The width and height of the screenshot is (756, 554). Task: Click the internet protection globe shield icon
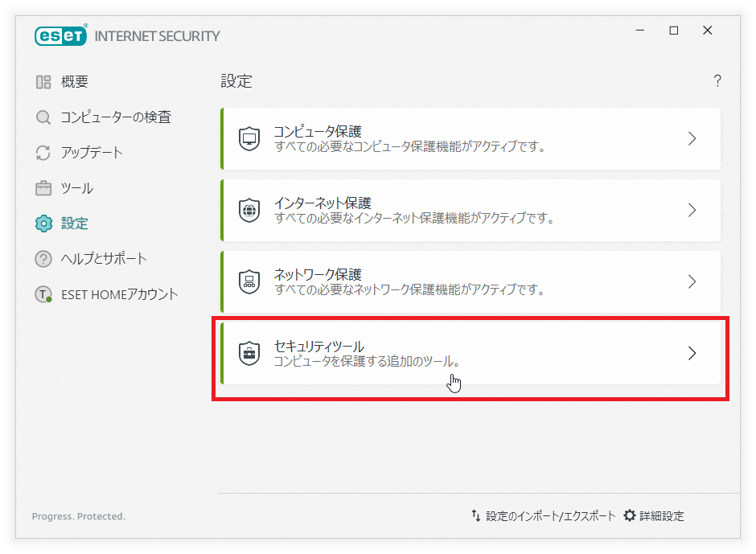tap(249, 210)
